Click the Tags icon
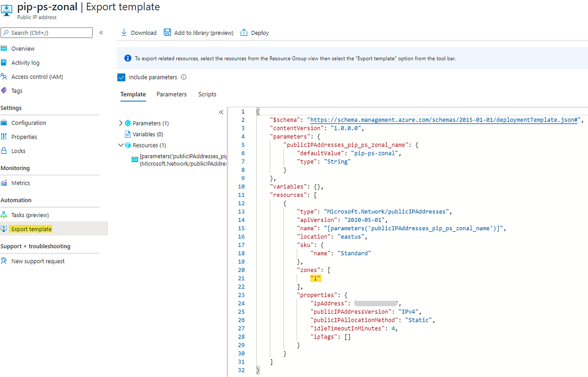This screenshot has height=377, width=588. (x=4, y=91)
